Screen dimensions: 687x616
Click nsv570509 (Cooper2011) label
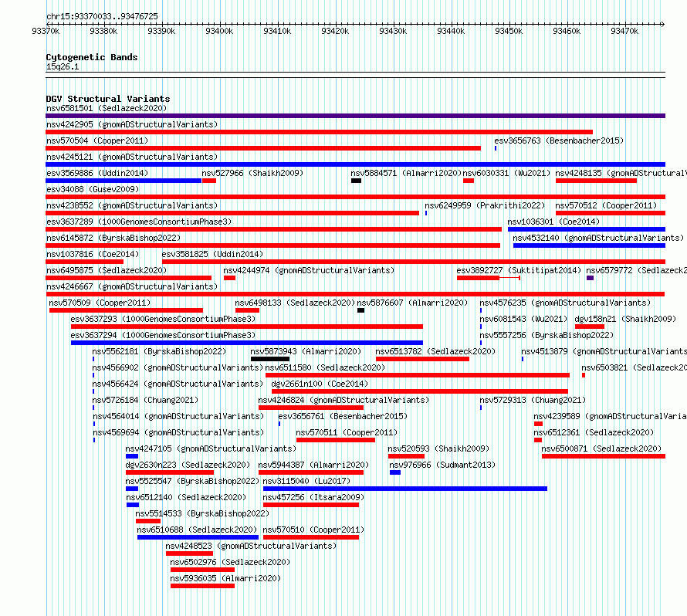100,303
